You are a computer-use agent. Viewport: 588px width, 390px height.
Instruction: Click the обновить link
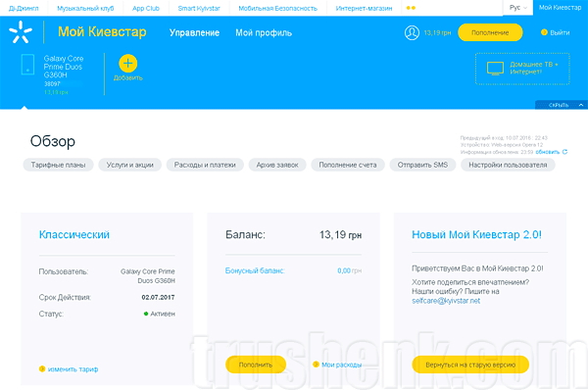(547, 152)
